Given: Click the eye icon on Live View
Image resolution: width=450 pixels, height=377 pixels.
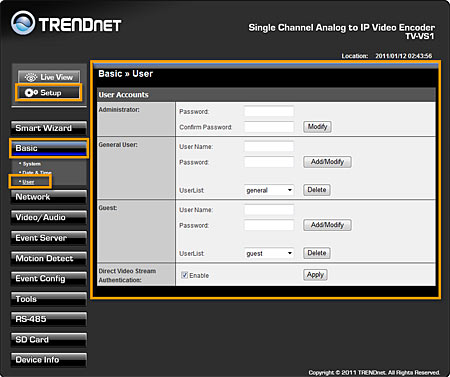Looking at the screenshot, I should tap(31, 77).
